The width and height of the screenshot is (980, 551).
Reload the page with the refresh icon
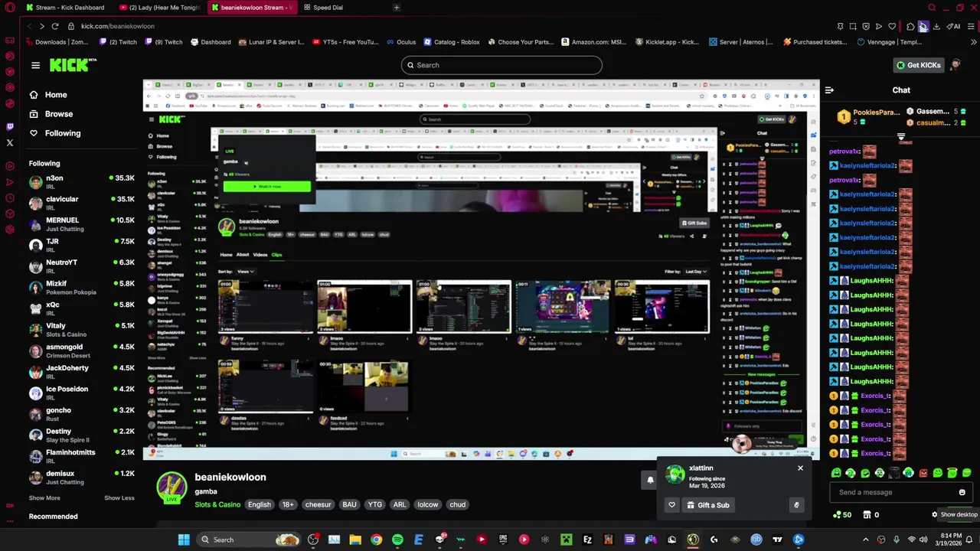click(x=54, y=26)
